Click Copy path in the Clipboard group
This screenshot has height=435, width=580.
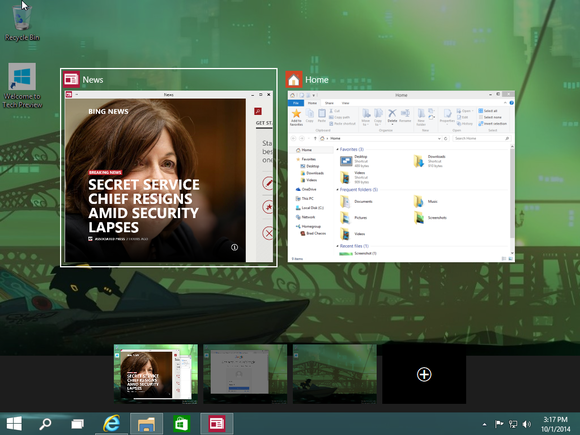click(x=340, y=117)
